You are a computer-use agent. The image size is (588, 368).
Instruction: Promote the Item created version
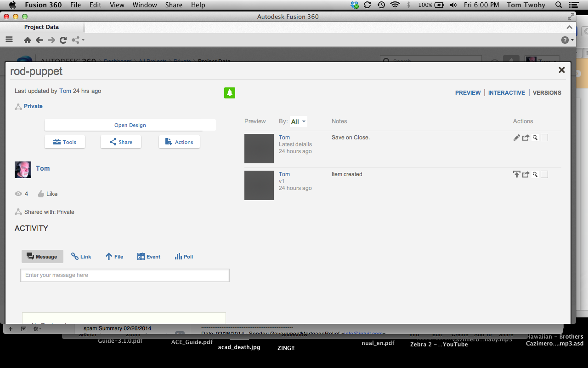pyautogui.click(x=517, y=174)
